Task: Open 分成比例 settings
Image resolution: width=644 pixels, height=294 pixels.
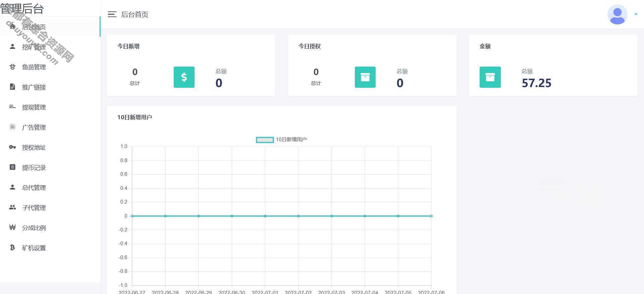Action: [50, 228]
